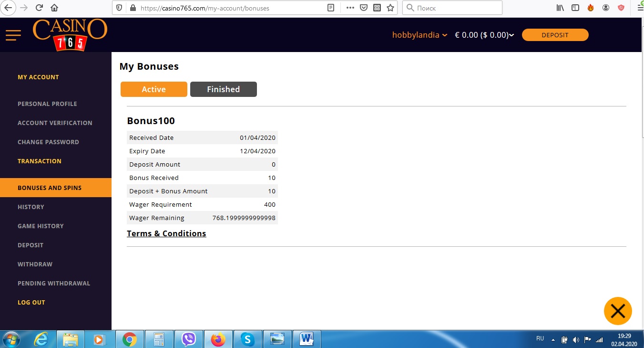The image size is (644, 348).
Task: Reload the current page
Action: 40,8
